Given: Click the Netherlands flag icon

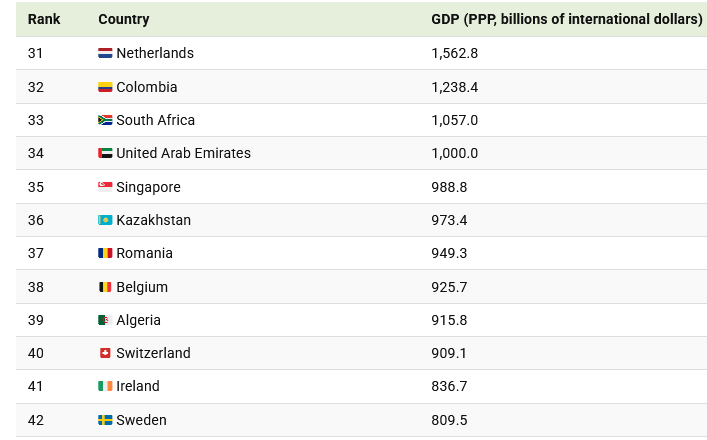Looking at the screenshot, I should pyautogui.click(x=105, y=53).
